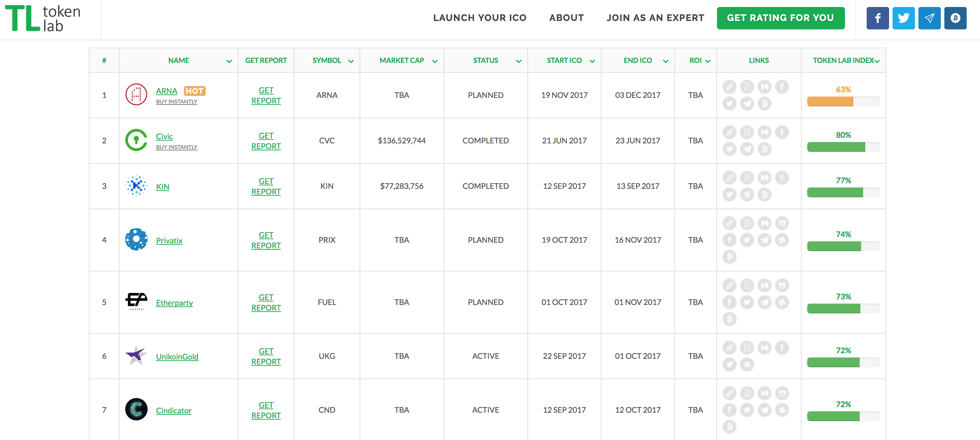
Task: Click the Bitcointalk icon in the header
Action: (955, 18)
